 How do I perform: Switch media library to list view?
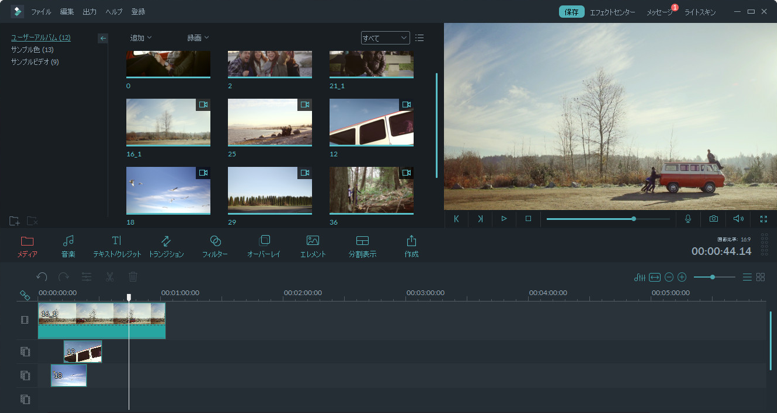point(419,38)
